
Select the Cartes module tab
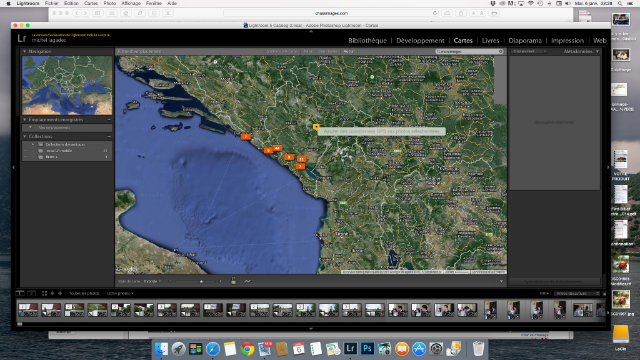(x=463, y=40)
